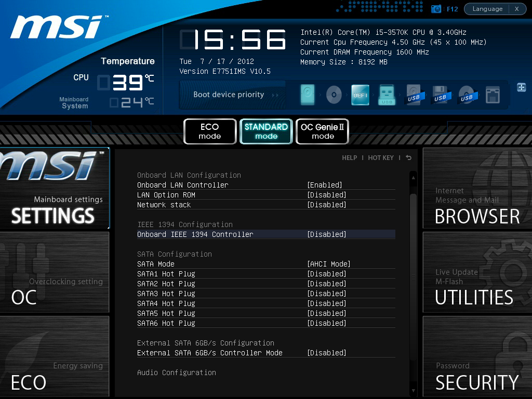The width and height of the screenshot is (532, 399).
Task: Click the hard disk boot device icon
Action: pyautogui.click(x=308, y=95)
